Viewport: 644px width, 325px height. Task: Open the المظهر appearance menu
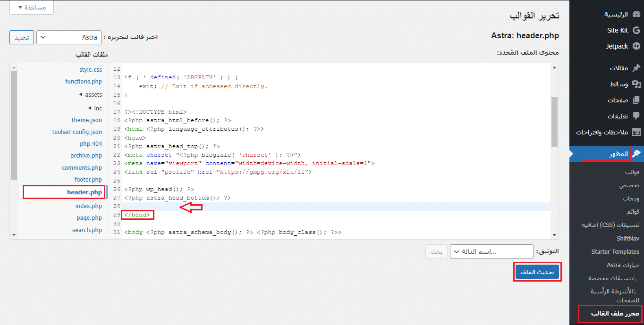click(611, 154)
